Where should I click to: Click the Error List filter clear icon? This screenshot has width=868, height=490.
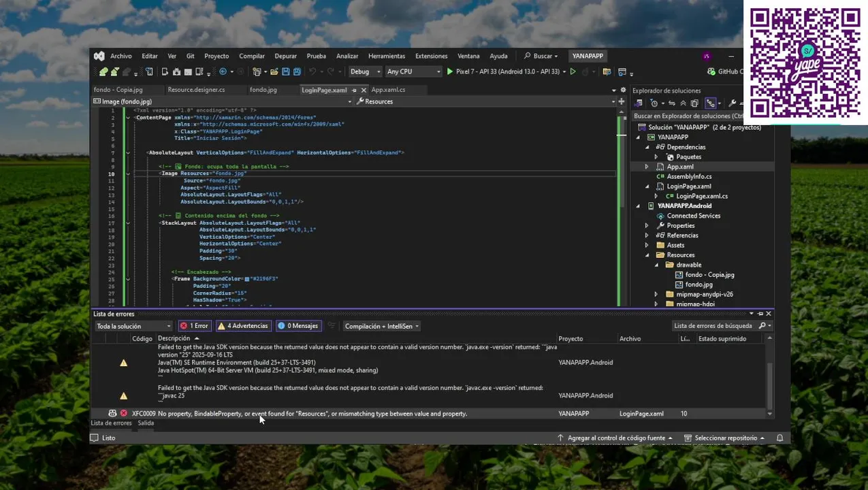[x=332, y=326]
